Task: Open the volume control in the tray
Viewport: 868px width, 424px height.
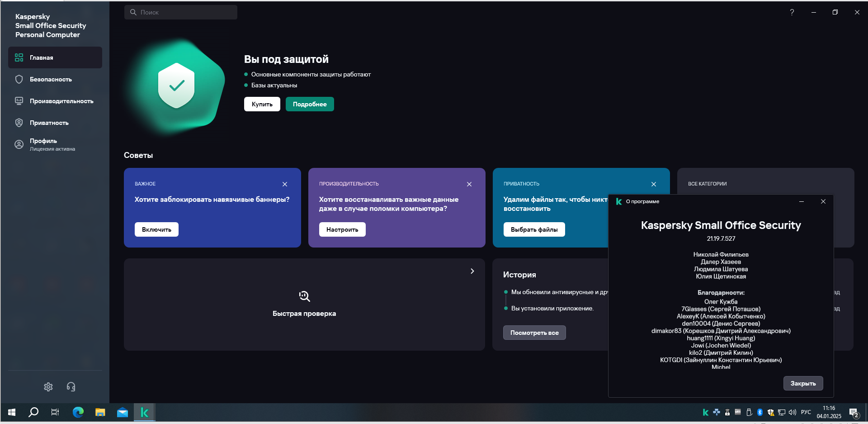Action: pyautogui.click(x=793, y=412)
